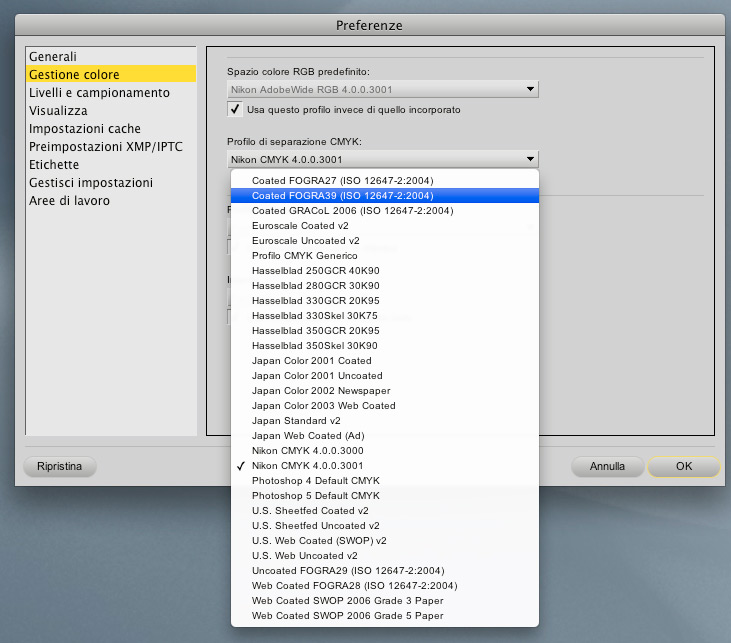Choose Japan Standard v2

coord(385,421)
